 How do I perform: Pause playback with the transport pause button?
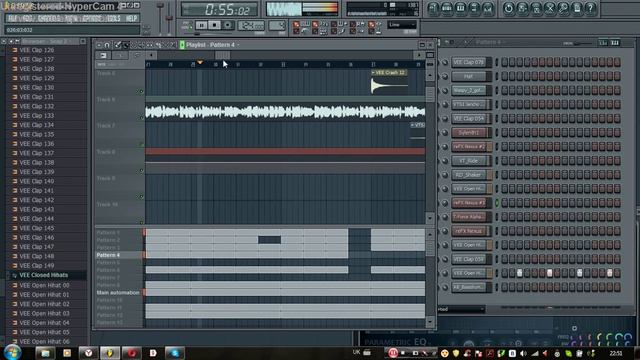201,25
